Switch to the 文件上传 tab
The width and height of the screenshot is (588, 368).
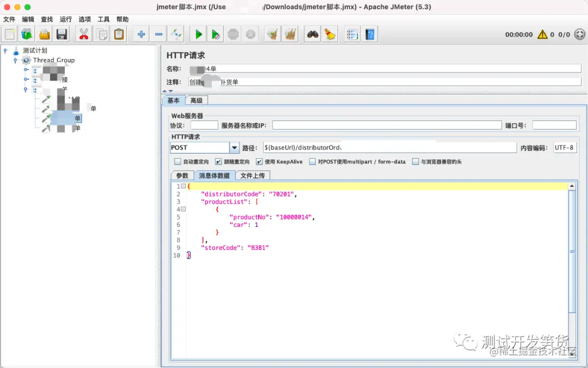[x=253, y=176]
